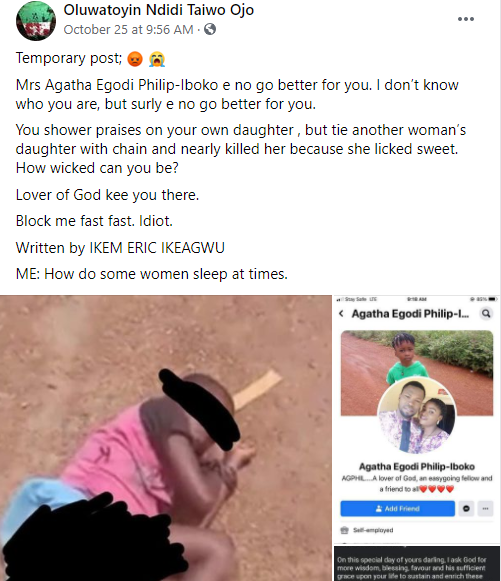Open the three-dot post options menu
501x581 pixels.
pyautogui.click(x=465, y=19)
